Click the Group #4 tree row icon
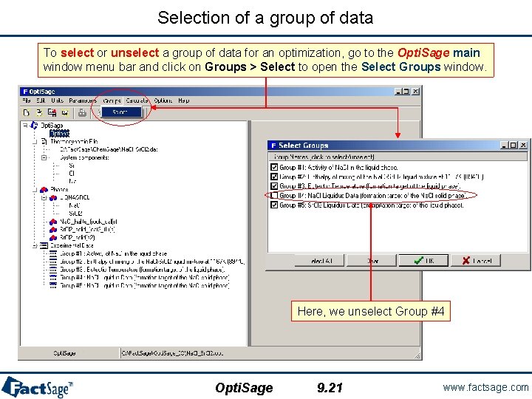The width and height of the screenshot is (532, 399). (53, 278)
